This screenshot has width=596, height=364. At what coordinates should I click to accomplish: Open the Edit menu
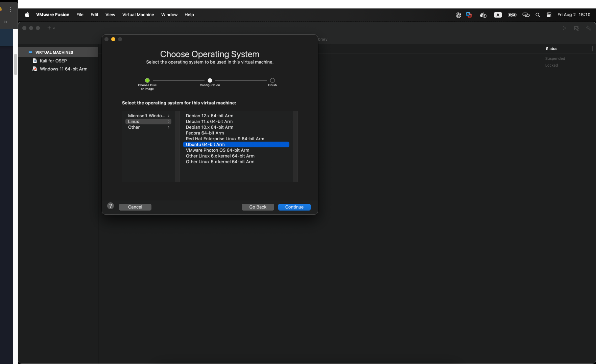point(94,15)
